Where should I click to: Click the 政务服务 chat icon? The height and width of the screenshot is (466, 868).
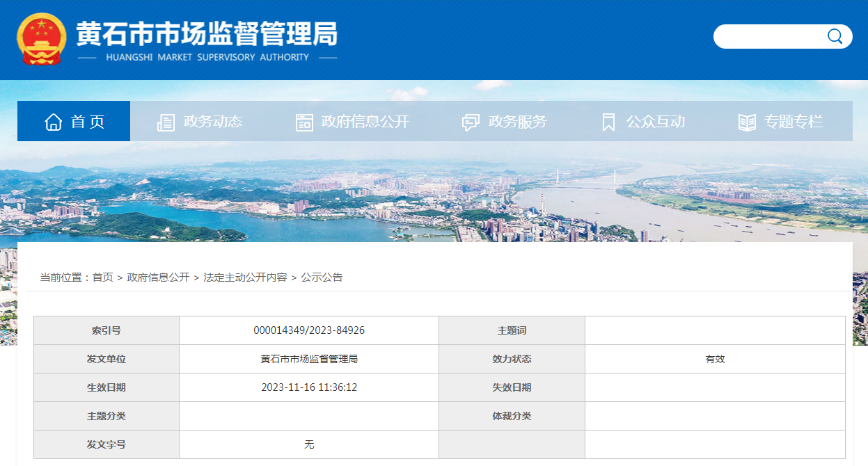(471, 122)
